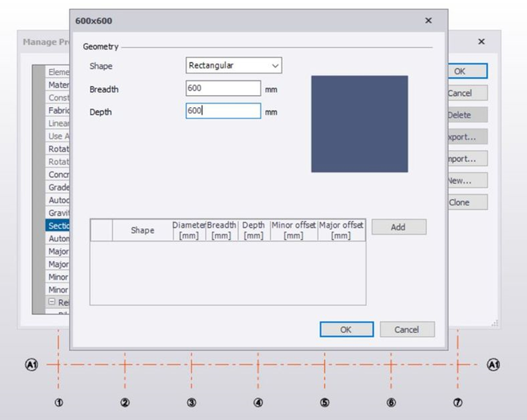527x420 pixels.
Task: Click grid line bubble 4
Action: (258, 403)
